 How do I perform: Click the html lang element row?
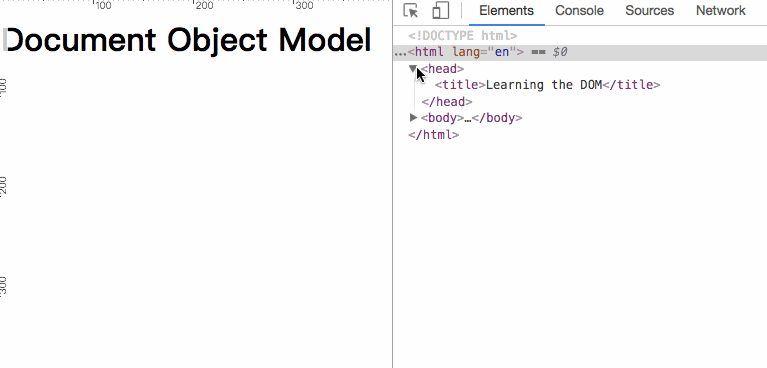pos(580,52)
